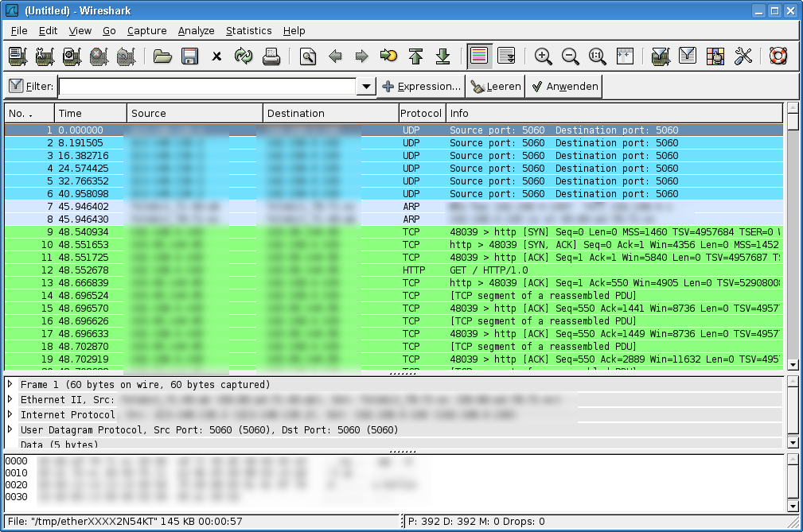Open capture options toolbar icon
This screenshot has height=532, width=803.
(45, 56)
